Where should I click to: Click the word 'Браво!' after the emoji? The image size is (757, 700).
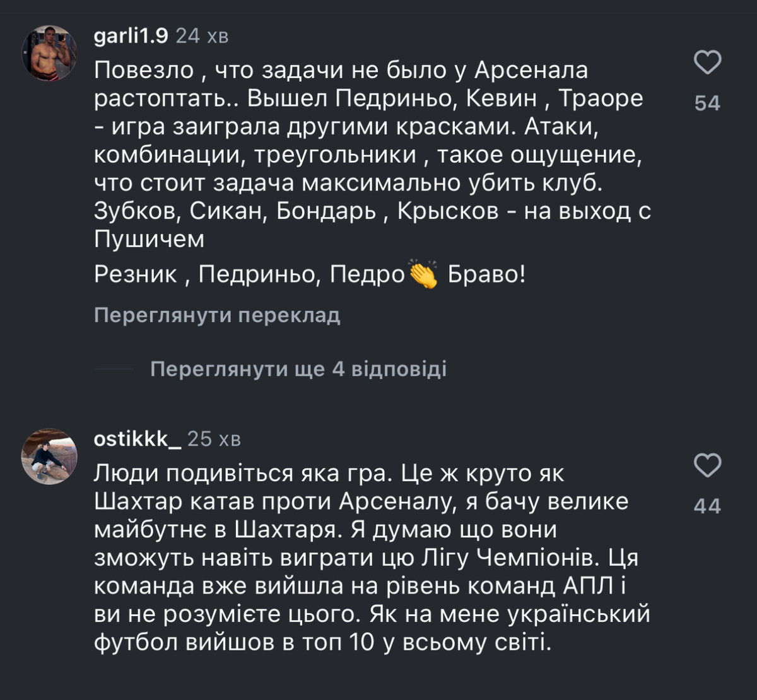[486, 275]
